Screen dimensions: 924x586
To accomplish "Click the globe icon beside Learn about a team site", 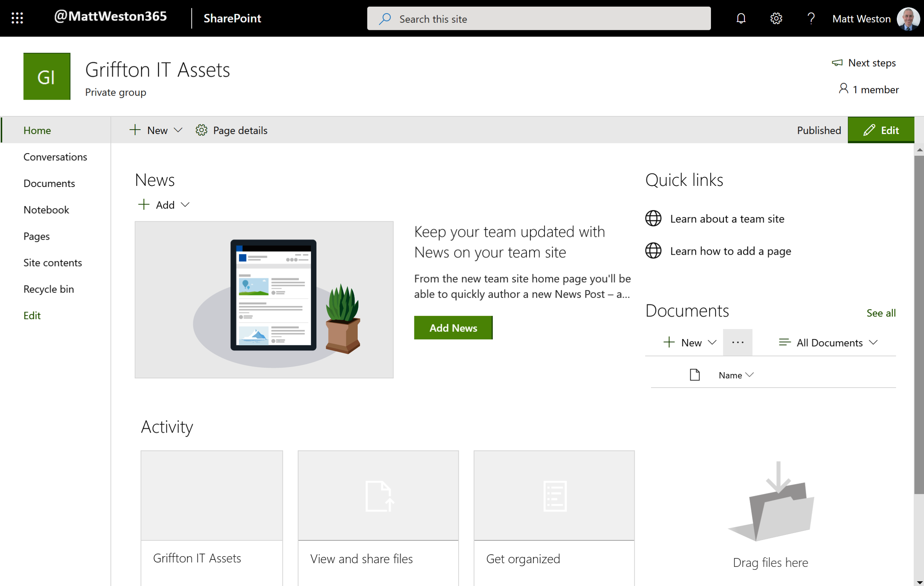I will [653, 218].
